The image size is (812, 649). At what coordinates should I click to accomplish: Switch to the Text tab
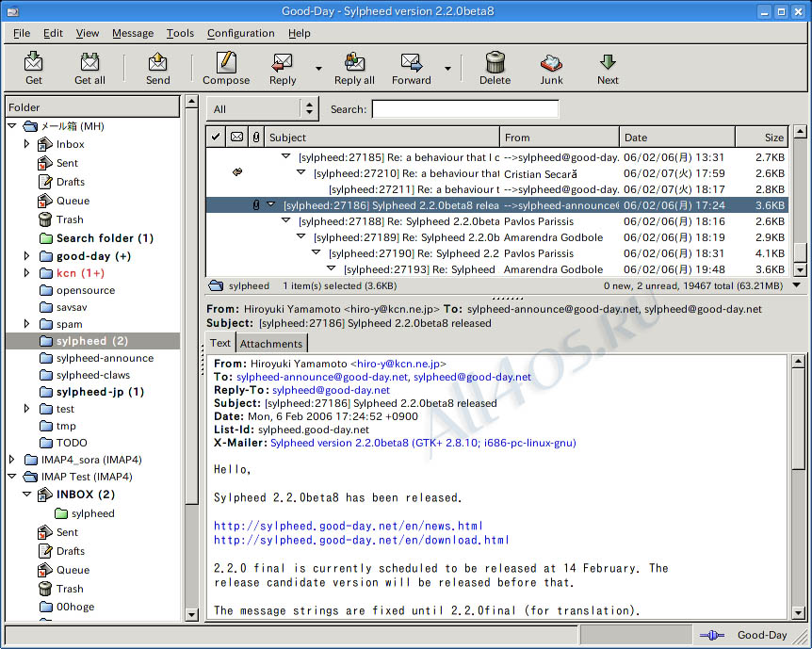tap(220, 343)
